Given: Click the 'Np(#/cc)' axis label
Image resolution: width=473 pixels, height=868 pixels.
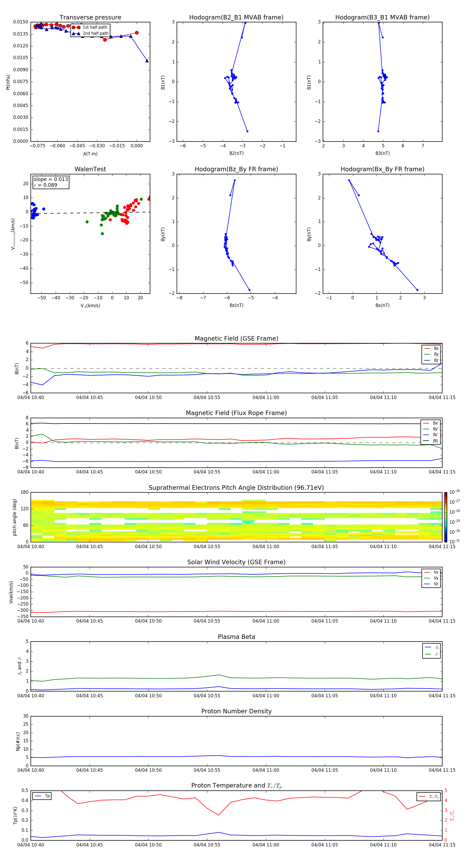Looking at the screenshot, I should coord(18,741).
